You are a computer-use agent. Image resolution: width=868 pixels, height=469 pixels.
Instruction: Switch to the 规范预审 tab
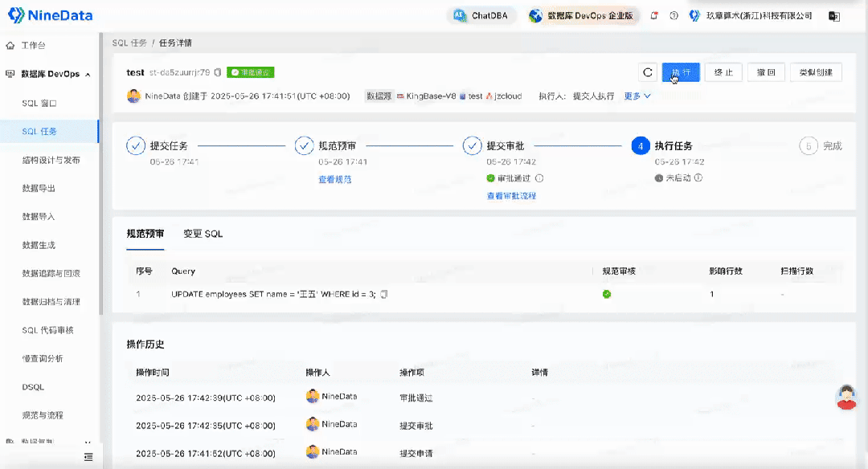pos(145,234)
